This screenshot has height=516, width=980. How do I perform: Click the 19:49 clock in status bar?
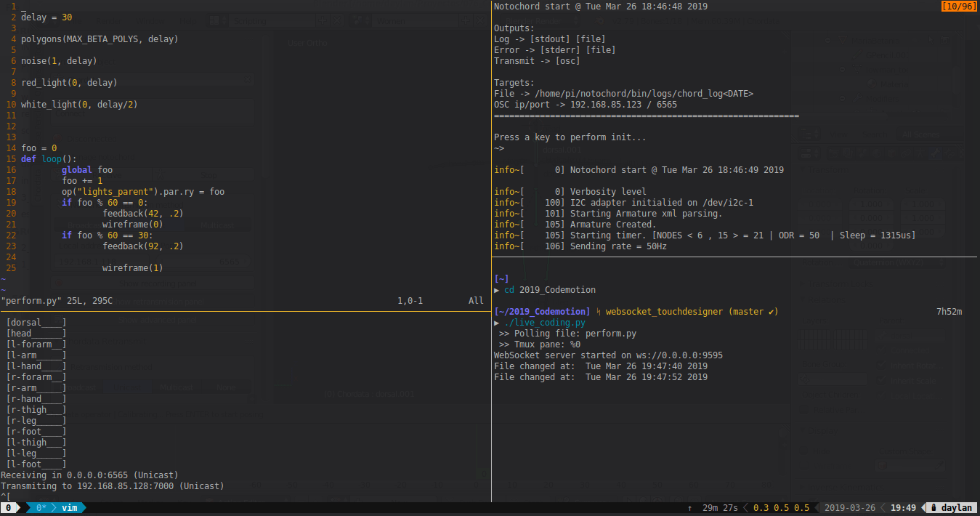click(903, 508)
